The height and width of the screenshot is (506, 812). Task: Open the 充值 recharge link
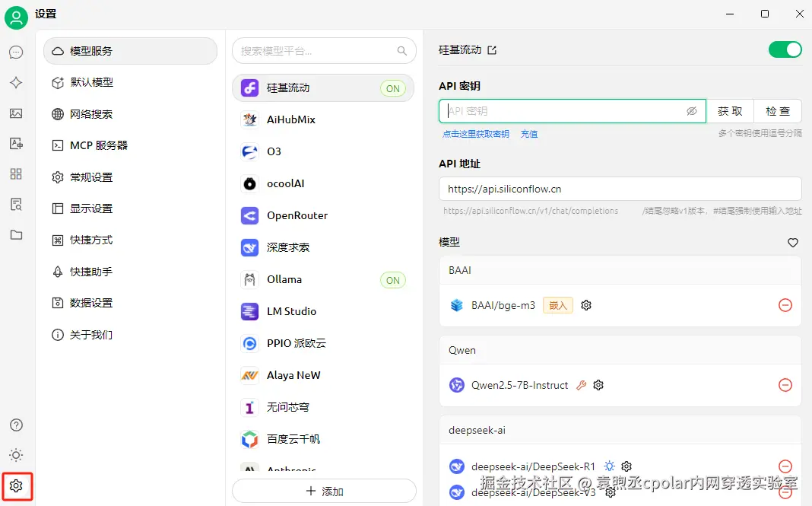(528, 134)
